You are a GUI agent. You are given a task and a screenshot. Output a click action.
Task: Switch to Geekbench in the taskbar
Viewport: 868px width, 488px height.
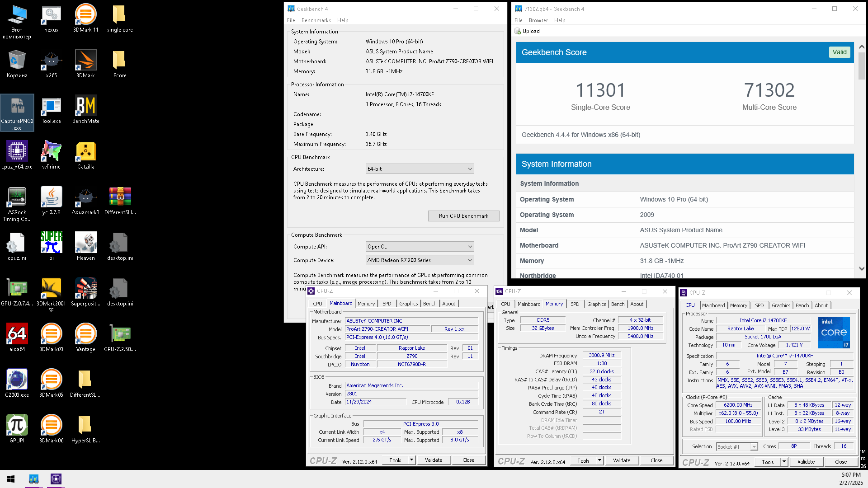tap(34, 479)
